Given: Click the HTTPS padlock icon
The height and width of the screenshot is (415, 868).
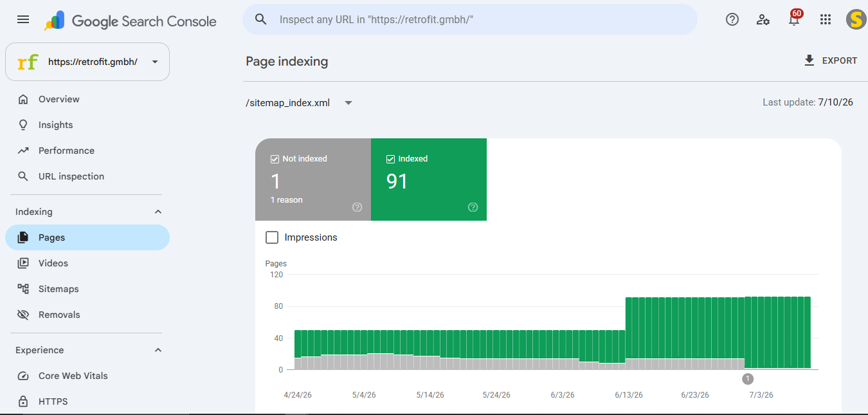Looking at the screenshot, I should click(23, 401).
